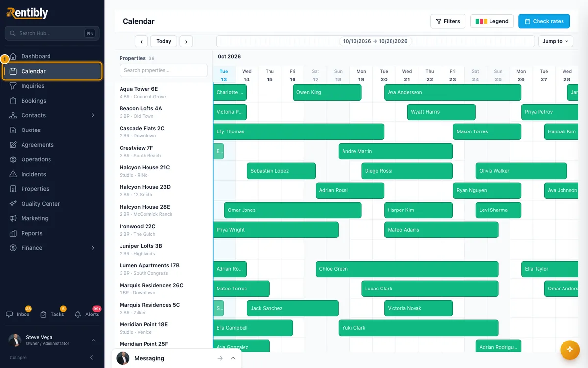Expand the Contacts submenu chevron
Viewport: 588px width, 368px height.
(93, 115)
